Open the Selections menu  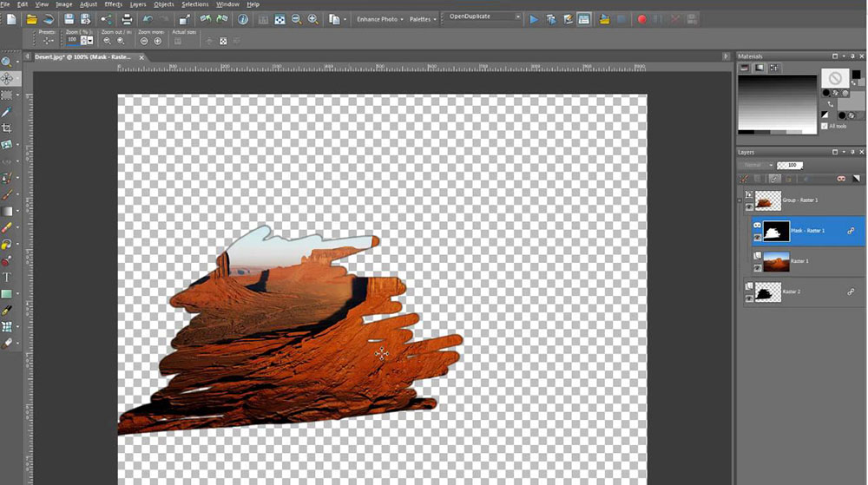[x=194, y=3]
